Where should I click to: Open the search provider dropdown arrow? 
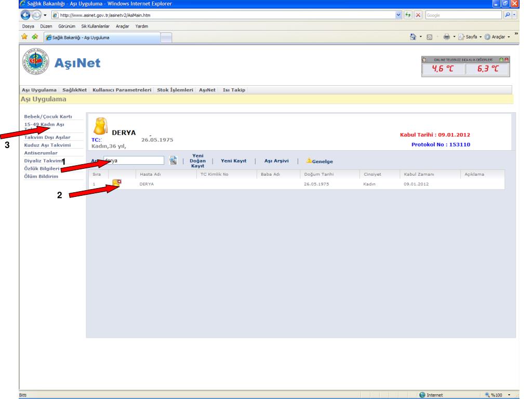tap(514, 15)
